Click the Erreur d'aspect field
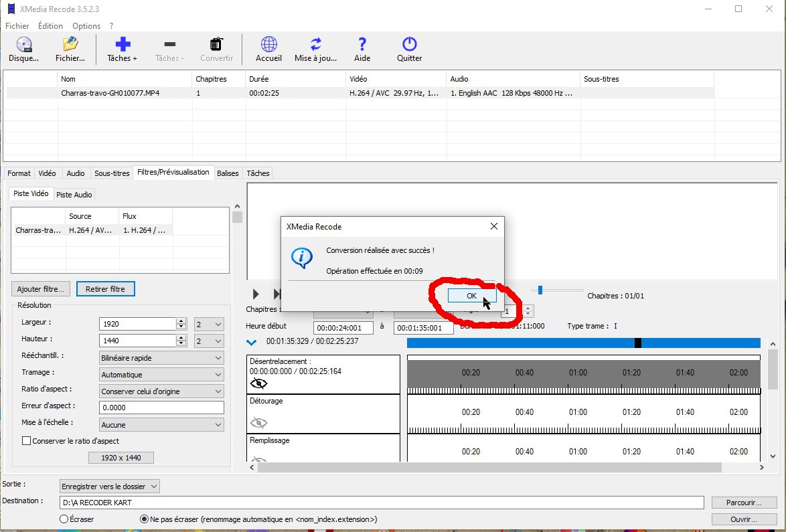Screen dimensions: 786x532 click(161, 408)
